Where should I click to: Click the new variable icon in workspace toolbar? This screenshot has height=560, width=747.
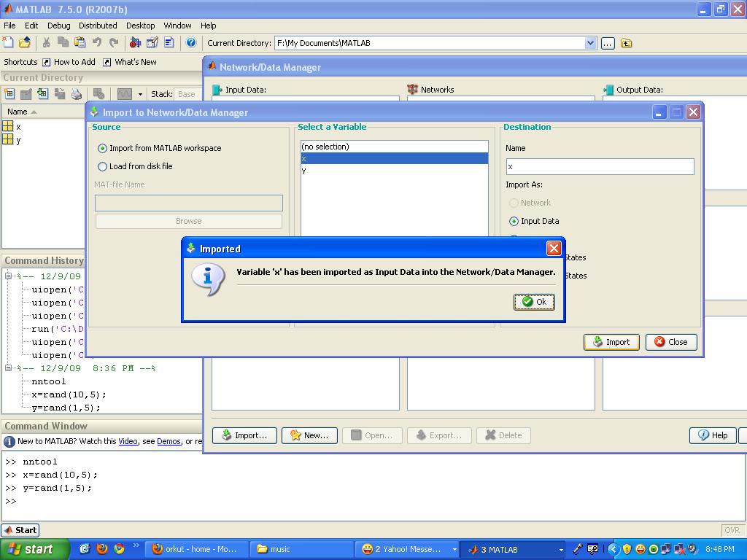(x=9, y=94)
